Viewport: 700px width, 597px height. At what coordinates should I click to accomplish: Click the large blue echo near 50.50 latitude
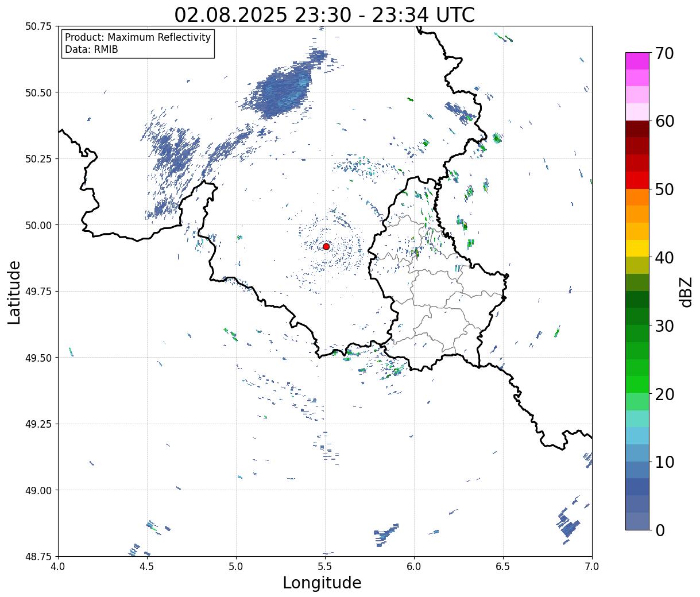283,89
